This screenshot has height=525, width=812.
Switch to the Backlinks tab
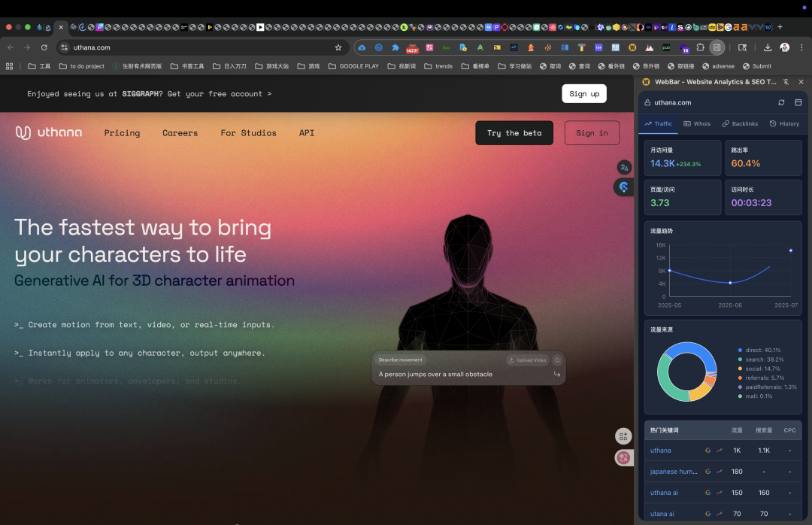point(740,124)
